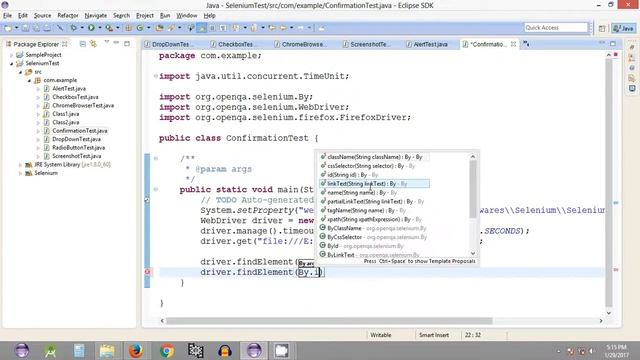The image size is (640, 360).
Task: Click the error marker beside findElement line
Action: tap(147, 272)
